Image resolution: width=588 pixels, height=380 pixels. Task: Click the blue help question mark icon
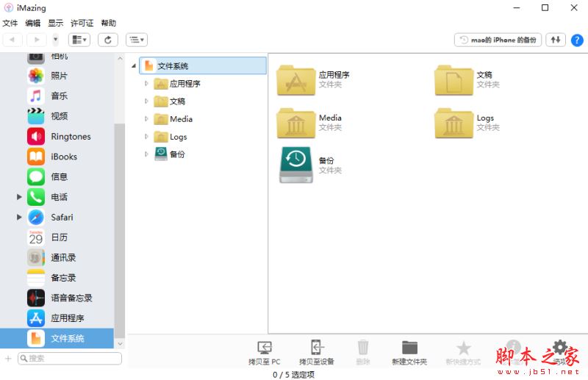[x=577, y=40]
